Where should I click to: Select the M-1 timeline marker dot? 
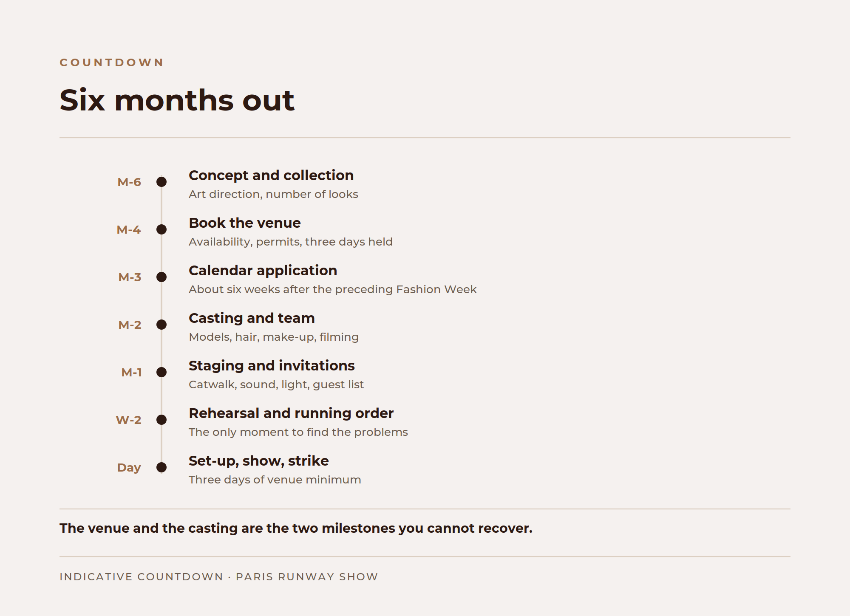click(161, 372)
